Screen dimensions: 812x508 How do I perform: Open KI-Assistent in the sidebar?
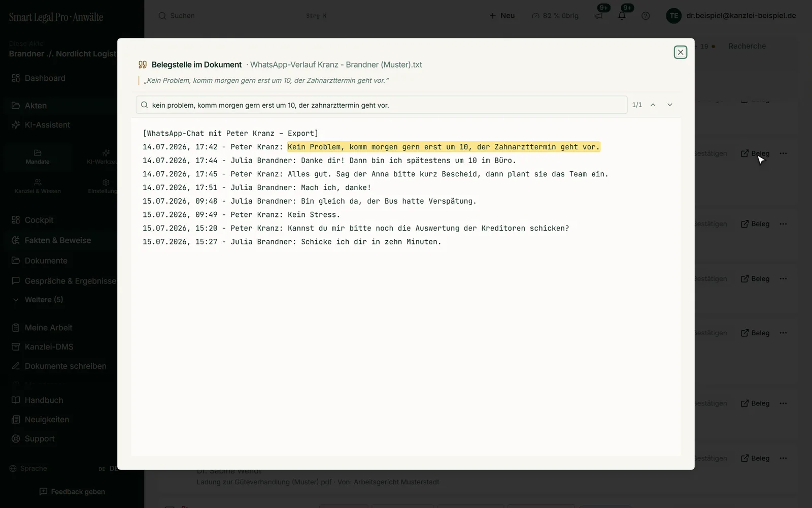coord(47,125)
